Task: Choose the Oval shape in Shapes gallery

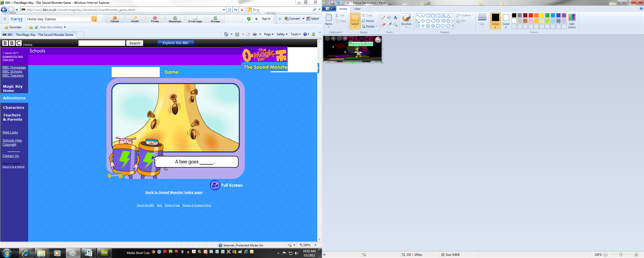Action: pos(428,16)
